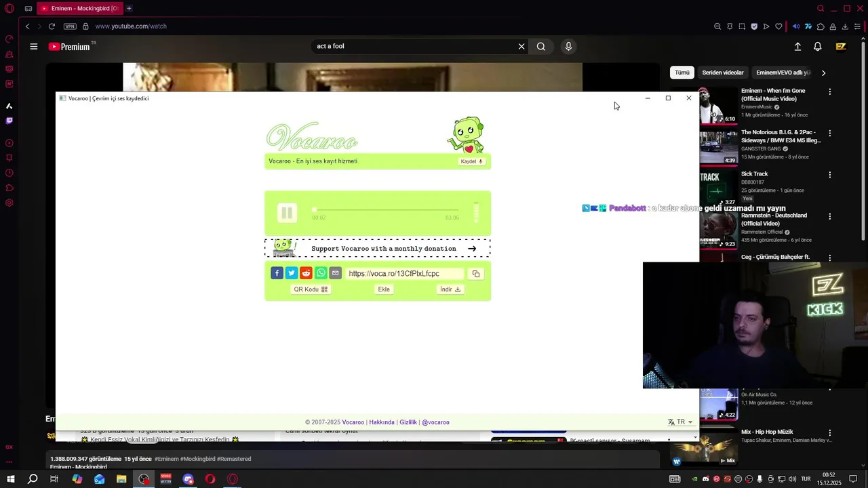
Task: Open the Hakkında footer link
Action: click(382, 422)
